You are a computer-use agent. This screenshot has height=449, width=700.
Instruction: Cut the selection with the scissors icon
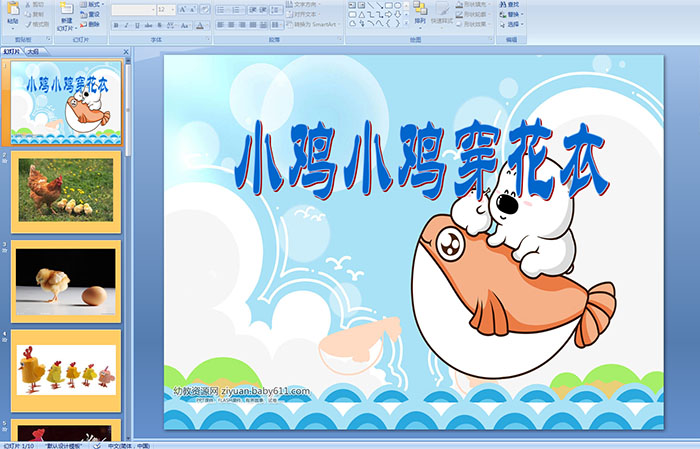[28, 4]
